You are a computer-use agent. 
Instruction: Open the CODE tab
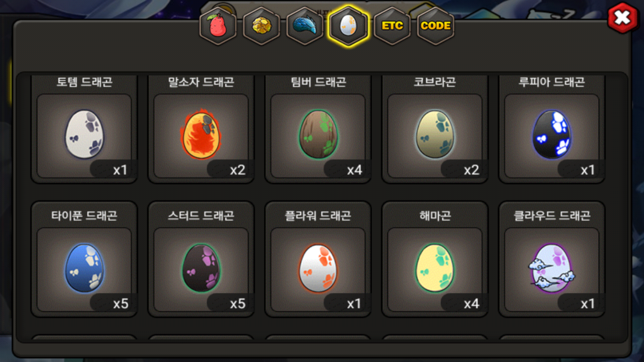pos(435,26)
